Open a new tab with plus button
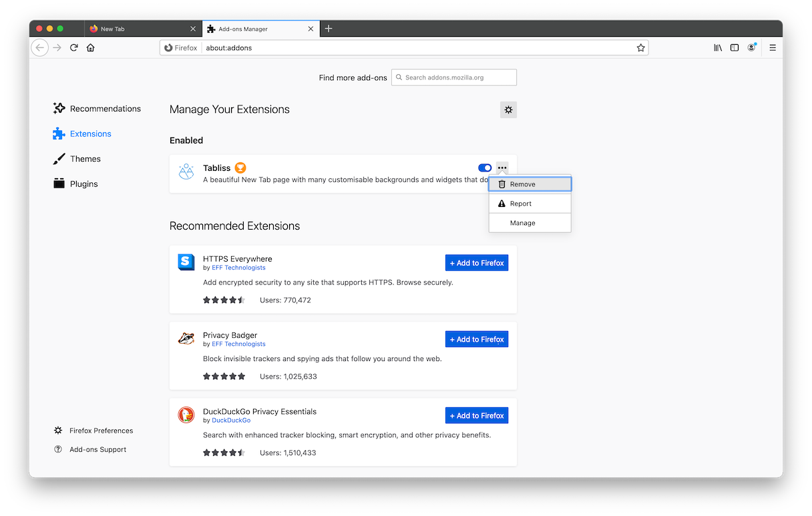The image size is (812, 516). tap(329, 29)
